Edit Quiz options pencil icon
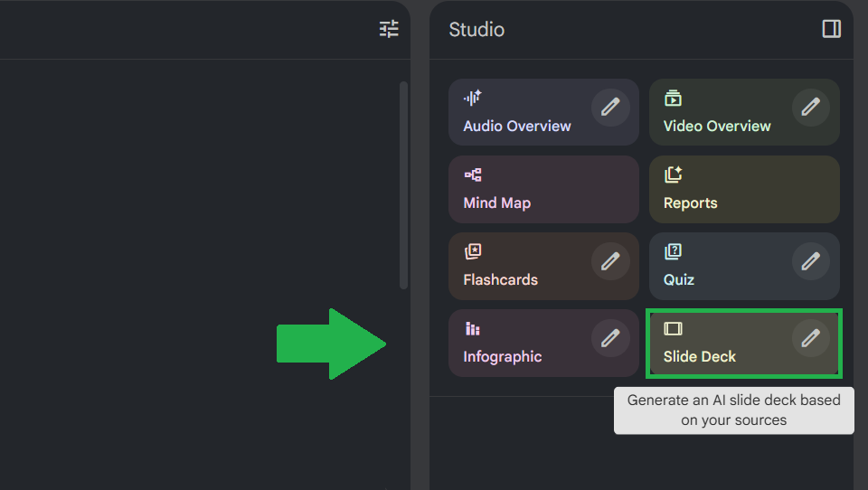The image size is (868, 490). (x=811, y=261)
